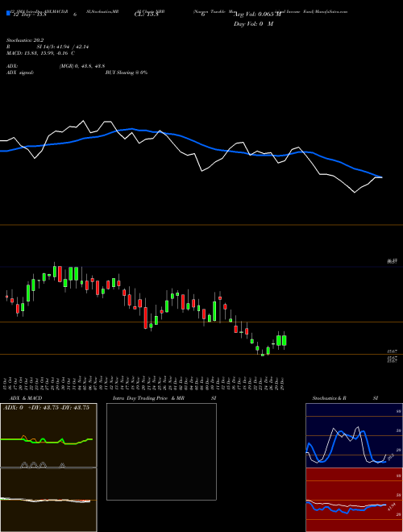This screenshot has height=532, width=403.
Task: Click the Stochastics & RSI panel title
Action: coord(345,398)
